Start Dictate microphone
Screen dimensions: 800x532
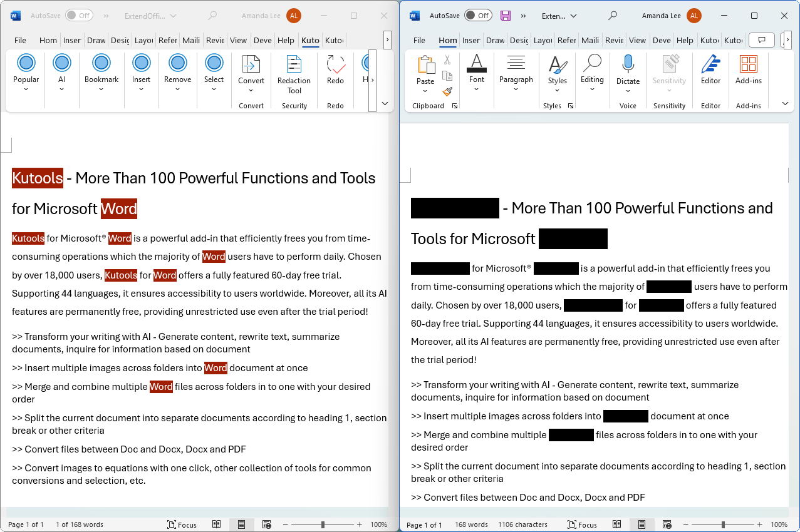628,73
